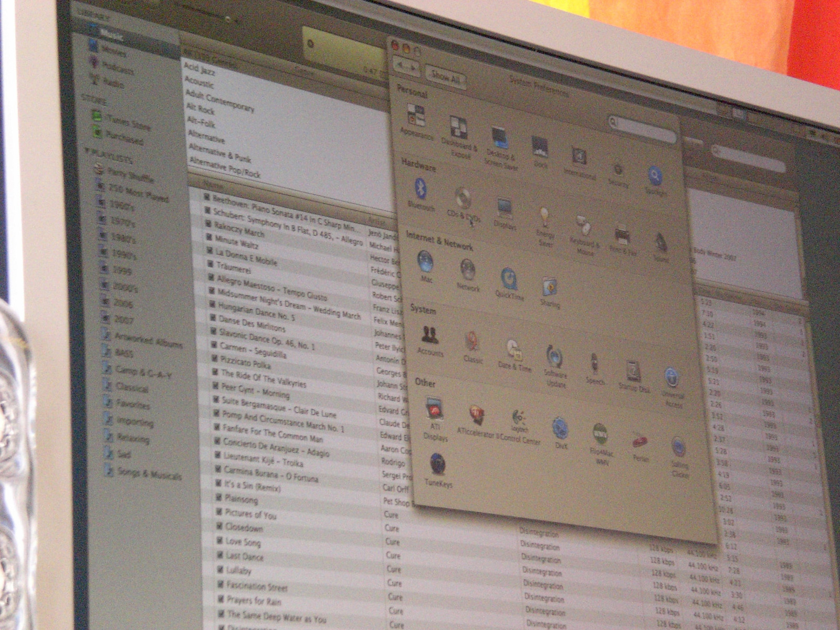840x630 pixels.
Task: Open Universal Access preferences
Action: [x=672, y=378]
